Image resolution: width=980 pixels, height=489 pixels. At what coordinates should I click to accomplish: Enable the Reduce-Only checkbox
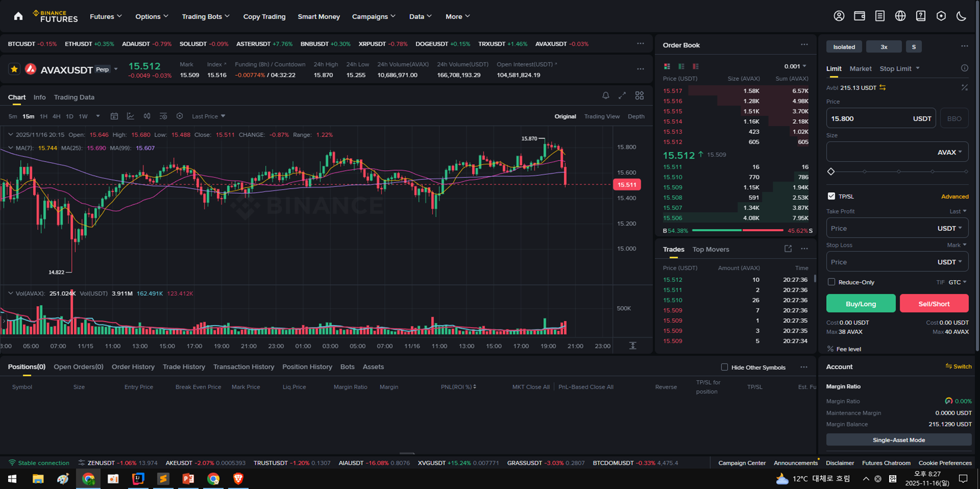[x=831, y=282]
